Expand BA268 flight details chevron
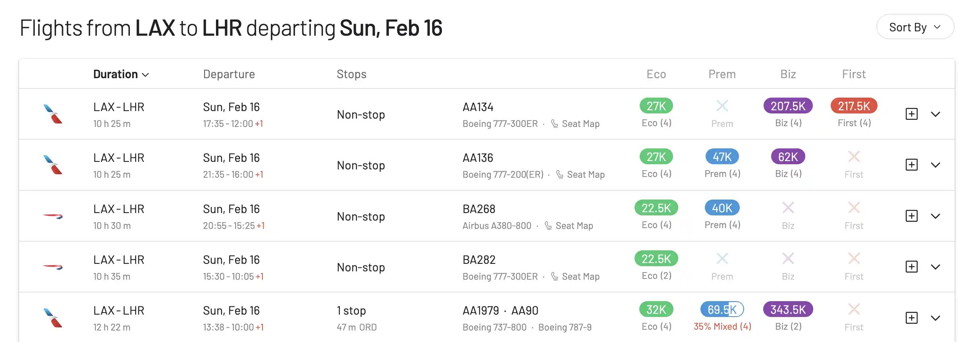 [935, 216]
